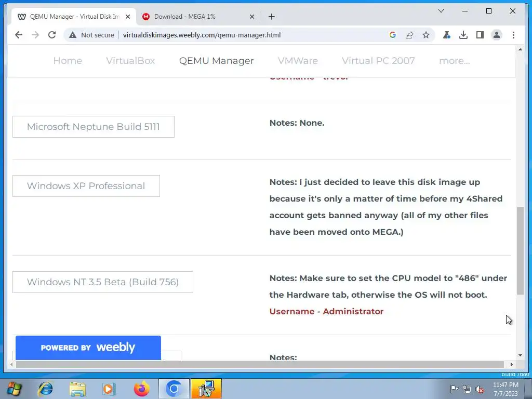532x399 pixels.
Task: Click the Notes: None. text
Action: 297,123
